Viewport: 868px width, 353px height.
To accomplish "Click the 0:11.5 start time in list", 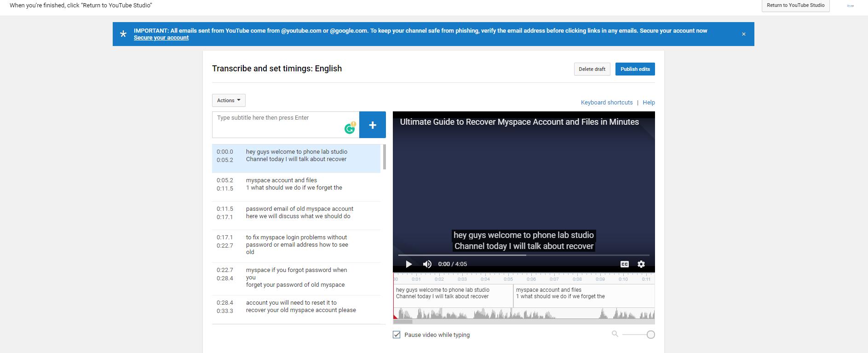I will coord(225,209).
